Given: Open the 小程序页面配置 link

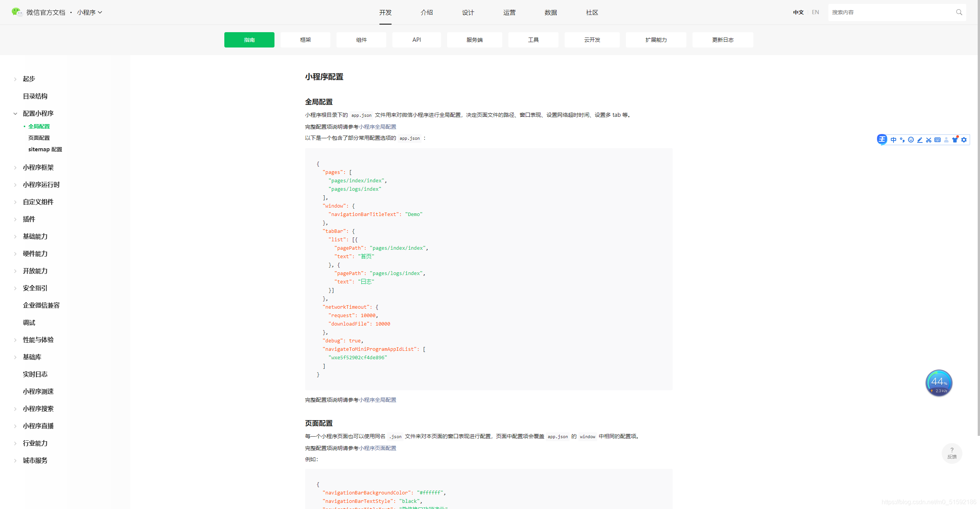Looking at the screenshot, I should 377,448.
